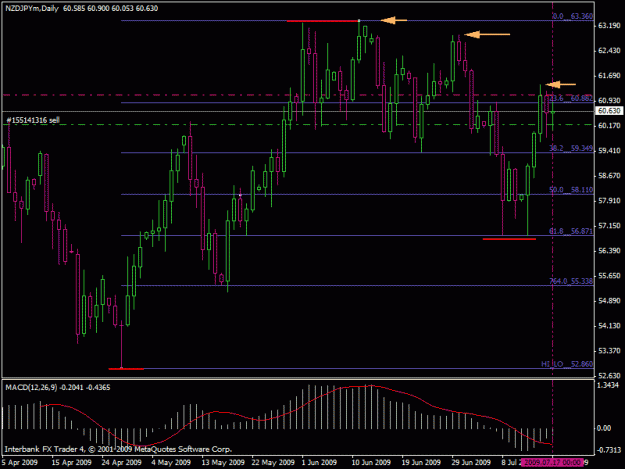The image size is (625, 469).
Task: Click the MACD scale zero value 0.00
Action: coord(604,428)
